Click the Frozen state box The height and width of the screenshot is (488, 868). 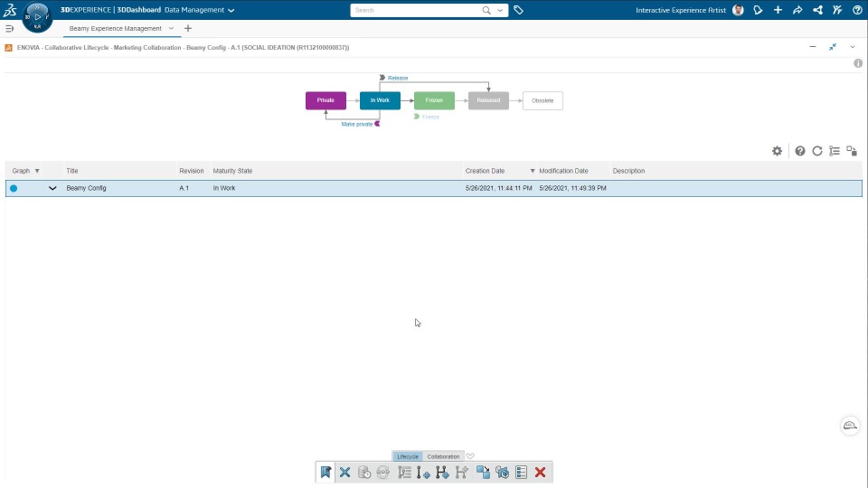pyautogui.click(x=434, y=100)
